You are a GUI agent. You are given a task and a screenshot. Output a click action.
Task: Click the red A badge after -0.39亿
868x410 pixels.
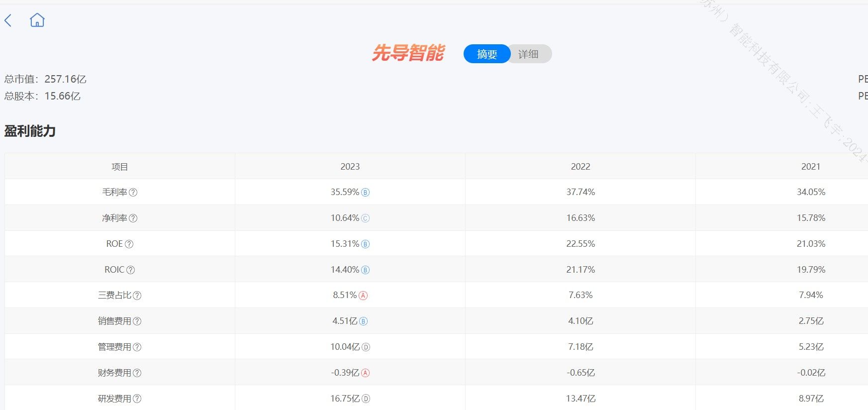click(365, 373)
